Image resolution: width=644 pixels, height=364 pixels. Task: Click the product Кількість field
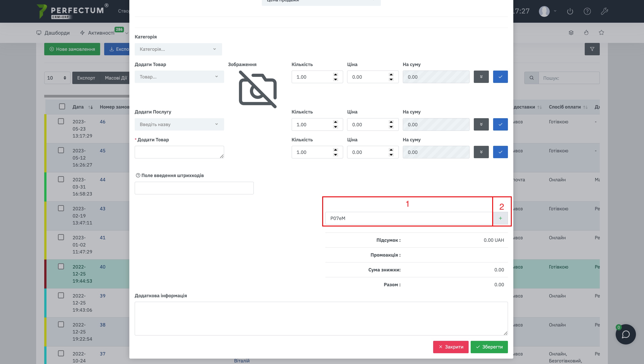pyautogui.click(x=317, y=77)
